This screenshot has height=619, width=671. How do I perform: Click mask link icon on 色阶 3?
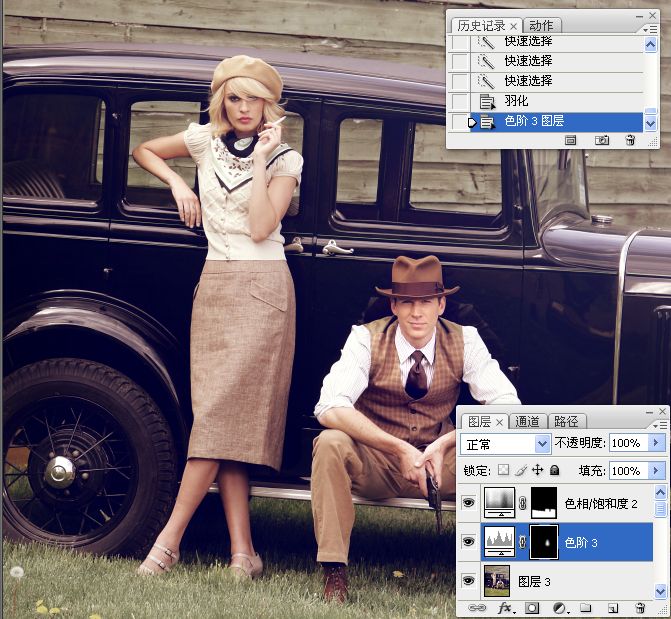522,542
